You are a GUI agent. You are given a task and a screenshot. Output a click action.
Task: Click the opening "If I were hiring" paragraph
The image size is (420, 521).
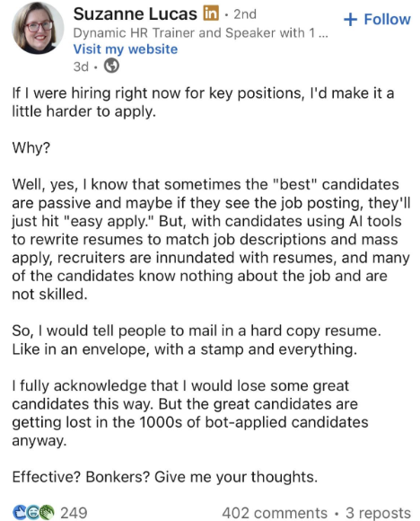203,102
